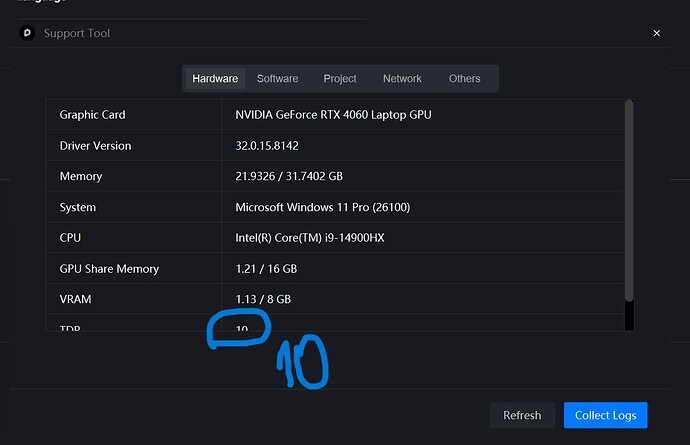Click the hardware list vertical scrollbar

629,200
